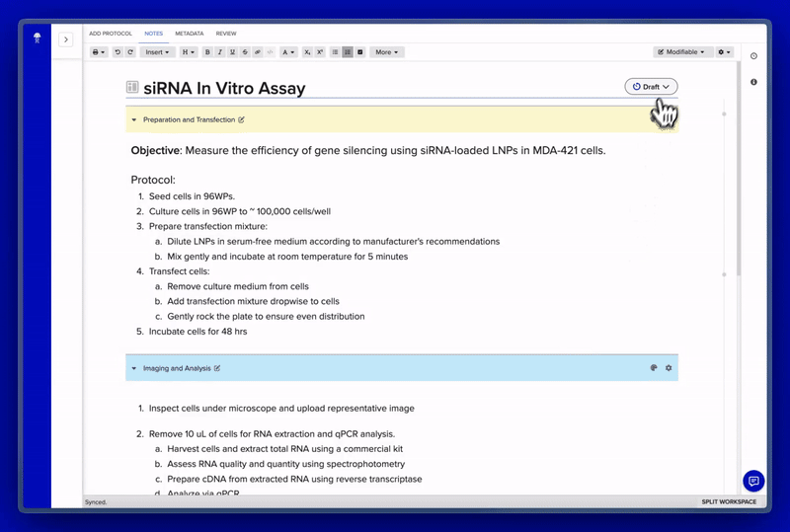Switch to the Review tab
The width and height of the screenshot is (790, 532).
[x=226, y=34]
